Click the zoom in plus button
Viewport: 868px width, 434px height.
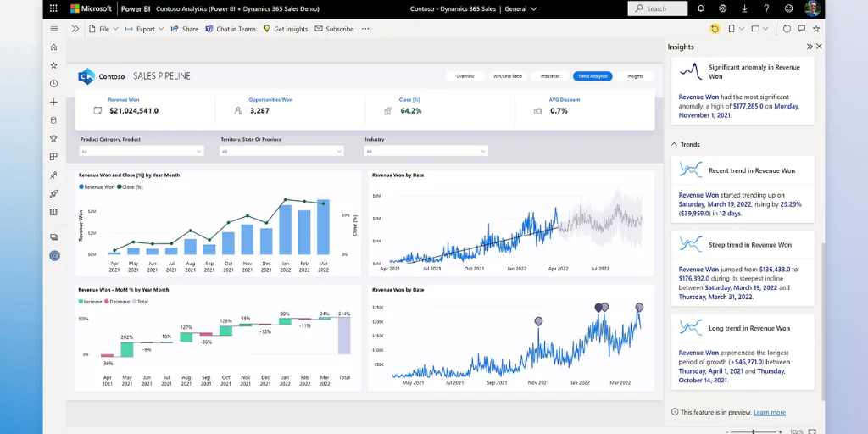coord(781,431)
